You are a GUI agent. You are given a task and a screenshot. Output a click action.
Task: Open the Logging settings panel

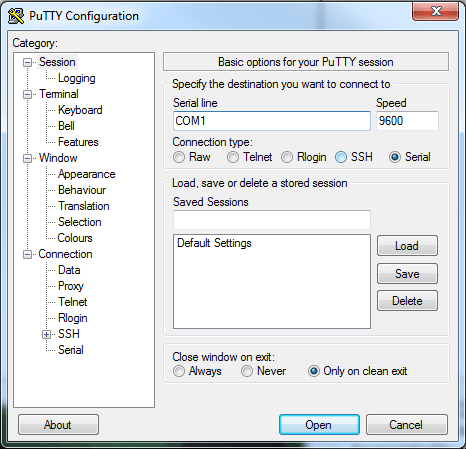click(77, 78)
